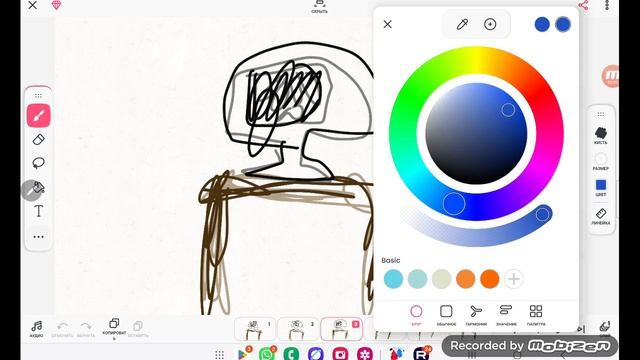The image size is (640, 360).
Task: Click the saturation handle inside color disc
Action: coord(508,110)
